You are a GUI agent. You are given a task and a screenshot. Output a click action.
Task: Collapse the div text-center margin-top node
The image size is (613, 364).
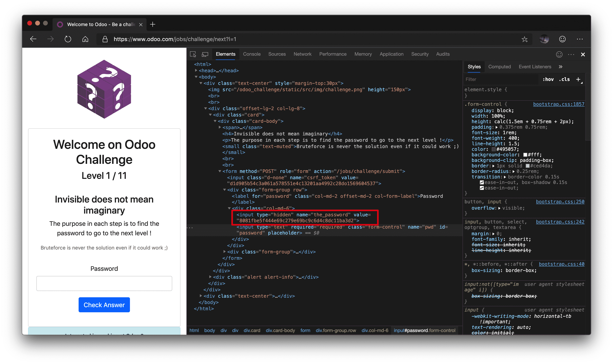pos(201,83)
